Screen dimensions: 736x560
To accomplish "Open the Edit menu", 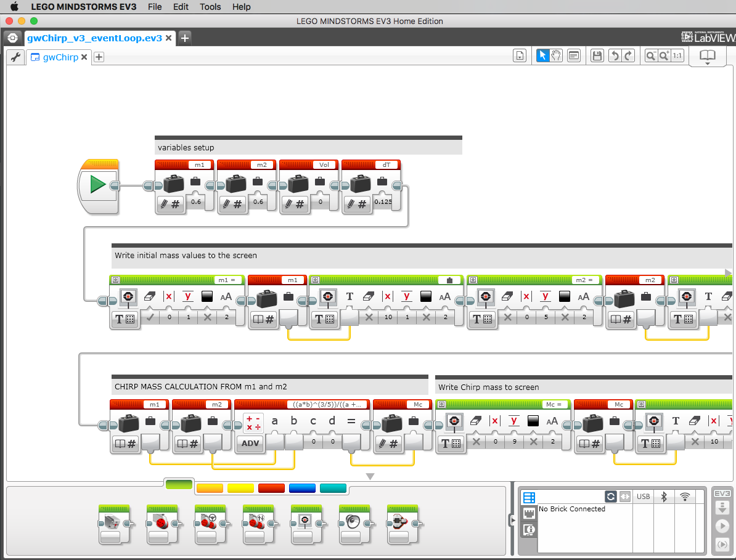I will [181, 7].
